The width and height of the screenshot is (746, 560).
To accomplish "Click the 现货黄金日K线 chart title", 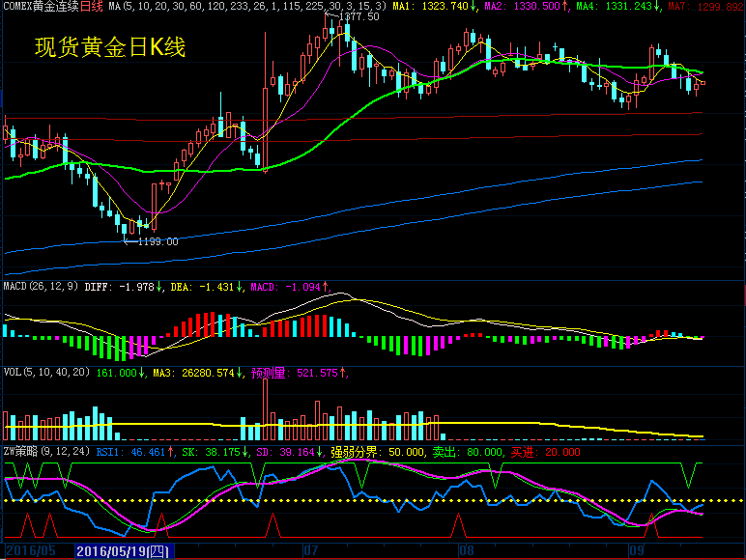I will coord(109,47).
